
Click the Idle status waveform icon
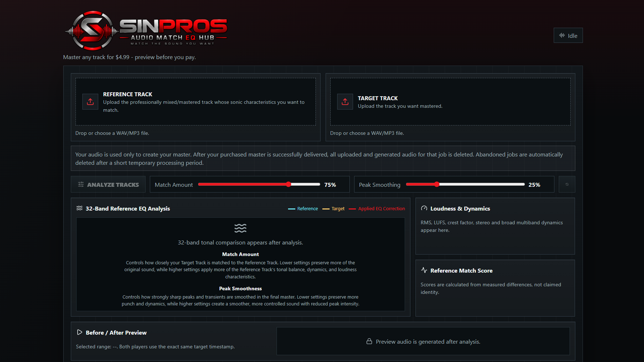coord(562,36)
